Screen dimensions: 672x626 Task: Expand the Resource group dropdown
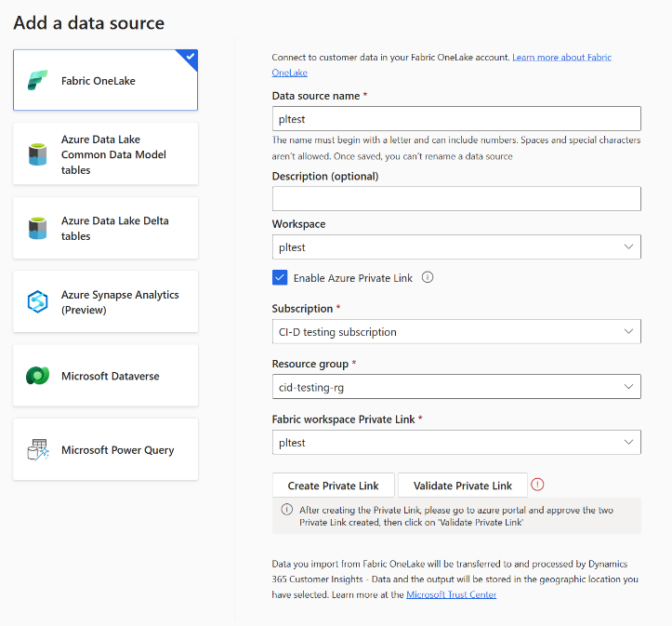click(456, 387)
